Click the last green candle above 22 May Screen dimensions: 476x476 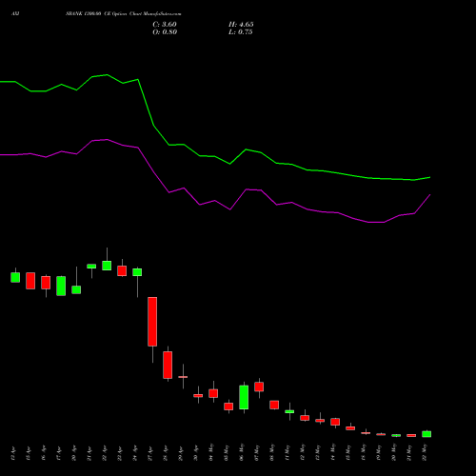pyautogui.click(x=426, y=434)
